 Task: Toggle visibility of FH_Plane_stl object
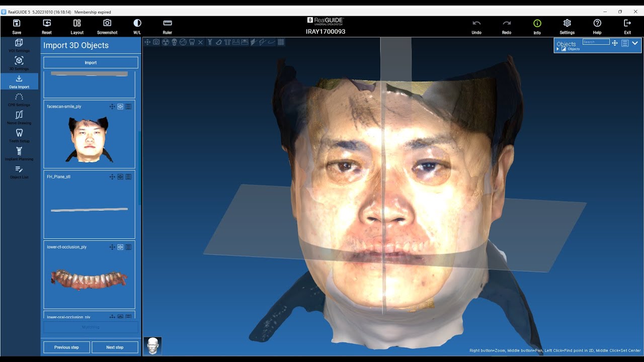click(x=120, y=177)
